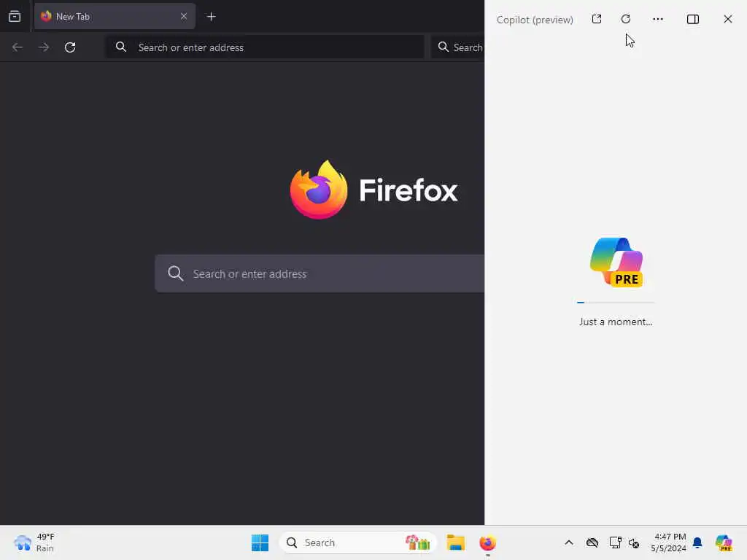The image size is (747, 560).
Task: Click the toolbar Search box
Action: tap(458, 47)
